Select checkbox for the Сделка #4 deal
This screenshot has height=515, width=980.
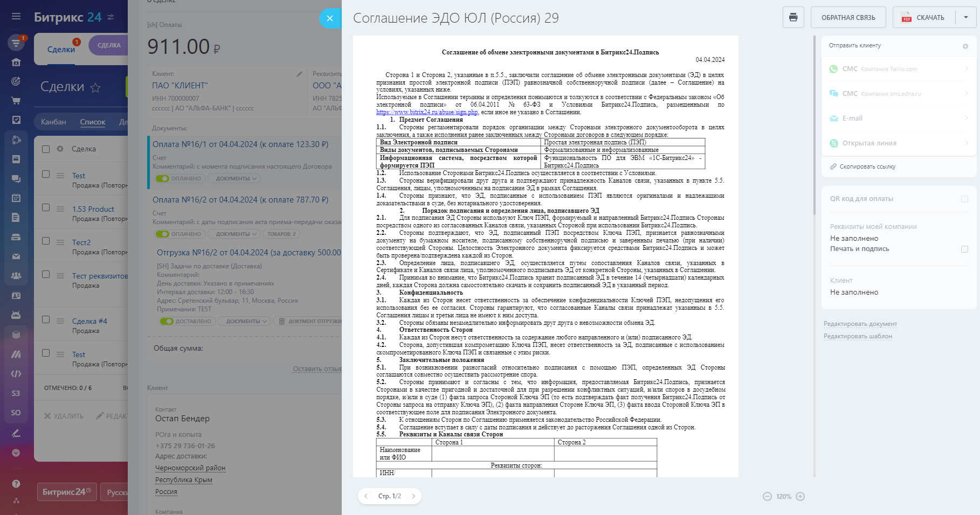[46, 319]
